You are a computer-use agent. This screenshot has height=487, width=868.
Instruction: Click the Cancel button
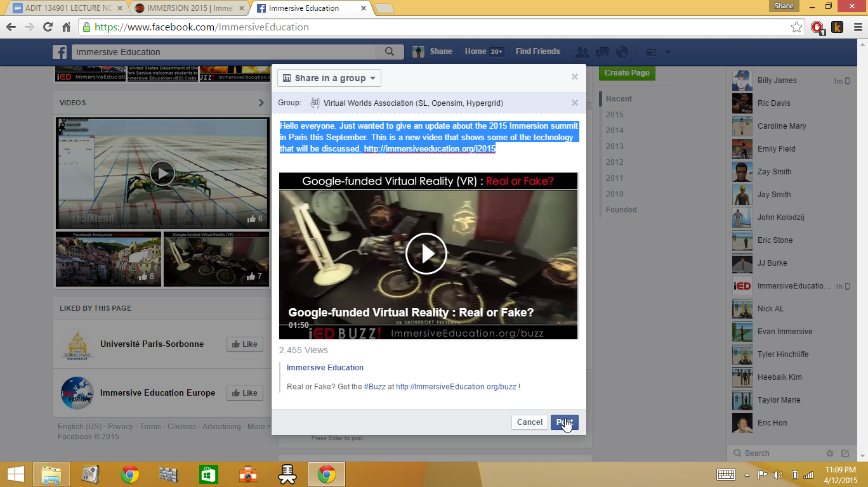(530, 422)
